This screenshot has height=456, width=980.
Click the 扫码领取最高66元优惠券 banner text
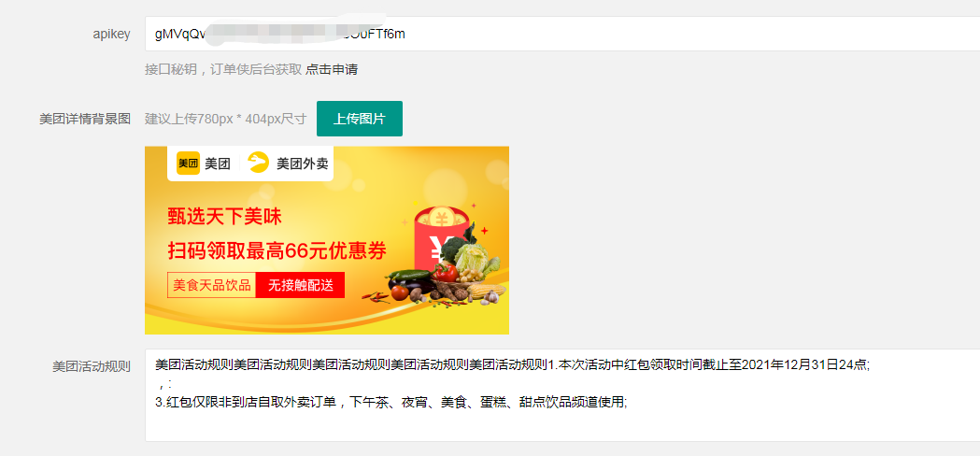point(277,250)
